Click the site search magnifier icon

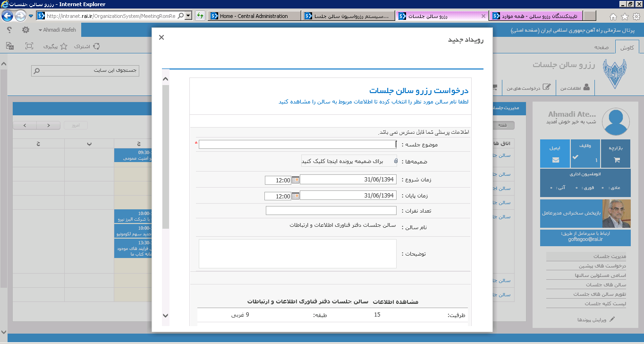37,71
